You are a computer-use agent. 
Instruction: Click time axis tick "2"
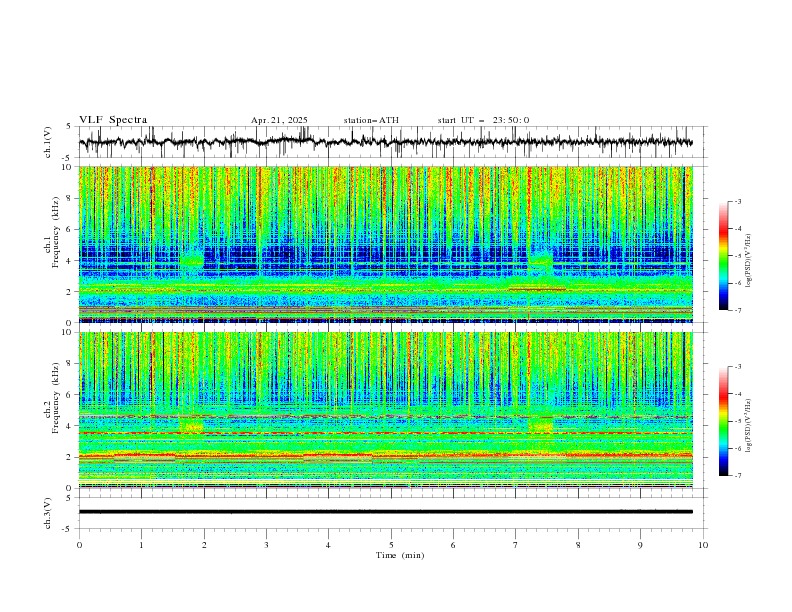[204, 545]
